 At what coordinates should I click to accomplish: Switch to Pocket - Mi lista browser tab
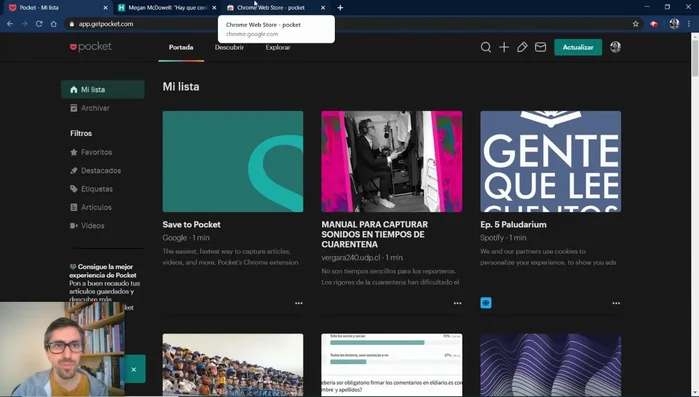[x=57, y=8]
